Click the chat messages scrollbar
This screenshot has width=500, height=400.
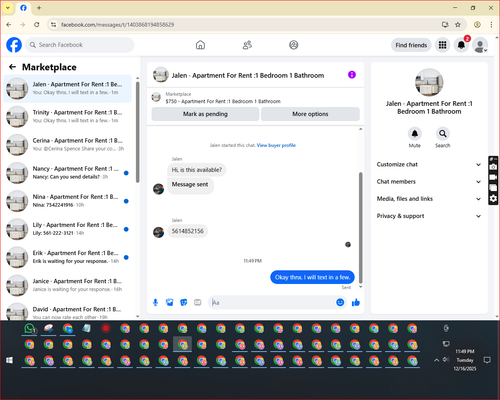point(360,227)
